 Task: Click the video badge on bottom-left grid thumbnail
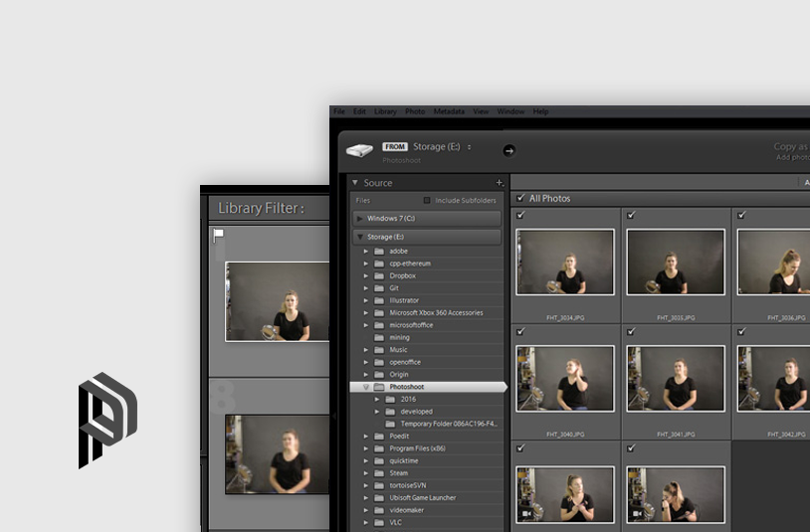click(x=524, y=514)
